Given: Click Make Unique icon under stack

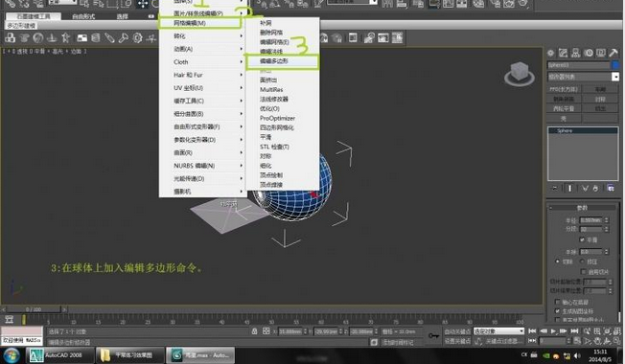Looking at the screenshot, I should (585, 189).
